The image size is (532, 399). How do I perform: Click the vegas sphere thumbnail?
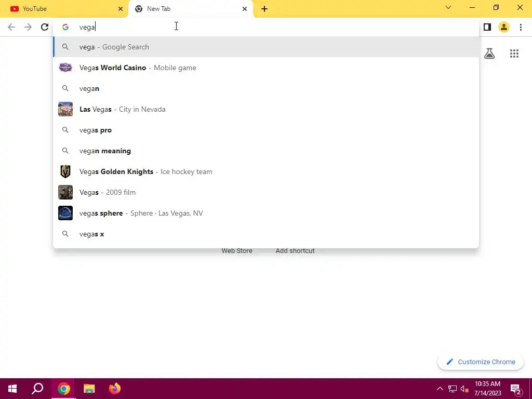pos(65,213)
